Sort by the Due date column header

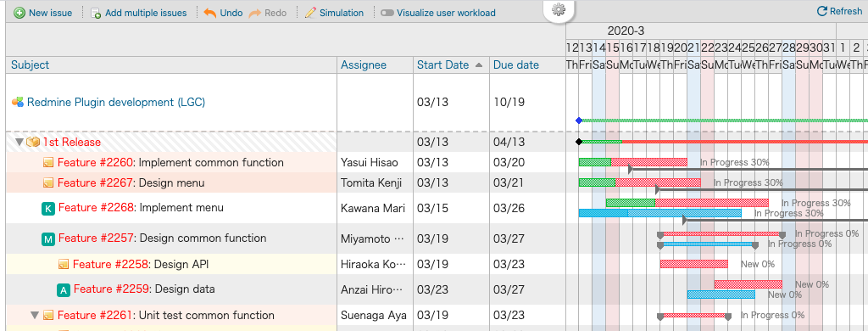(516, 65)
